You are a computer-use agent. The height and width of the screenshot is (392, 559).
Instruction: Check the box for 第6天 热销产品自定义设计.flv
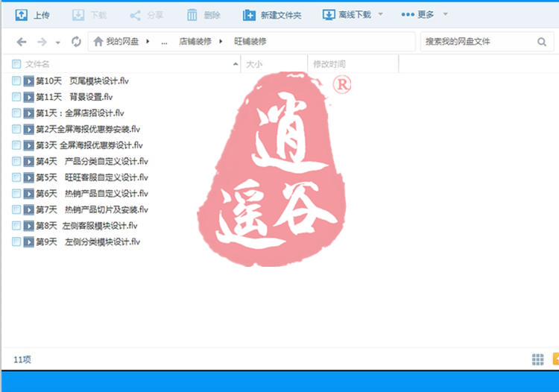pyautogui.click(x=16, y=193)
